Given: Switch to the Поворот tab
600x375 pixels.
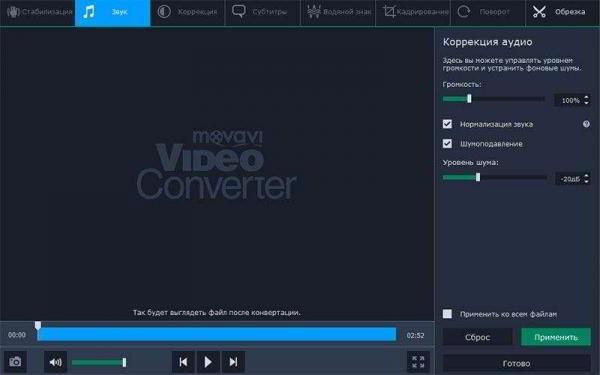Looking at the screenshot, I should tap(488, 12).
